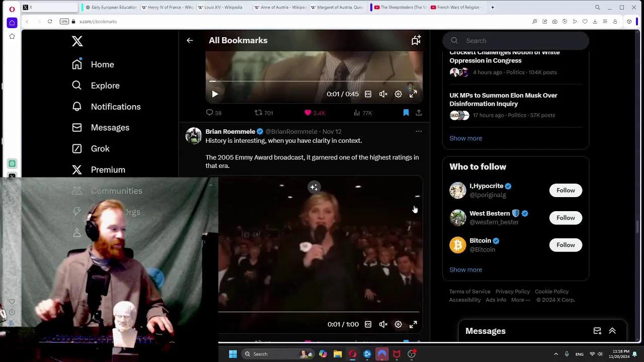Click Show more under Who to follow
Image resolution: width=644 pixels, height=362 pixels.
pyautogui.click(x=465, y=270)
